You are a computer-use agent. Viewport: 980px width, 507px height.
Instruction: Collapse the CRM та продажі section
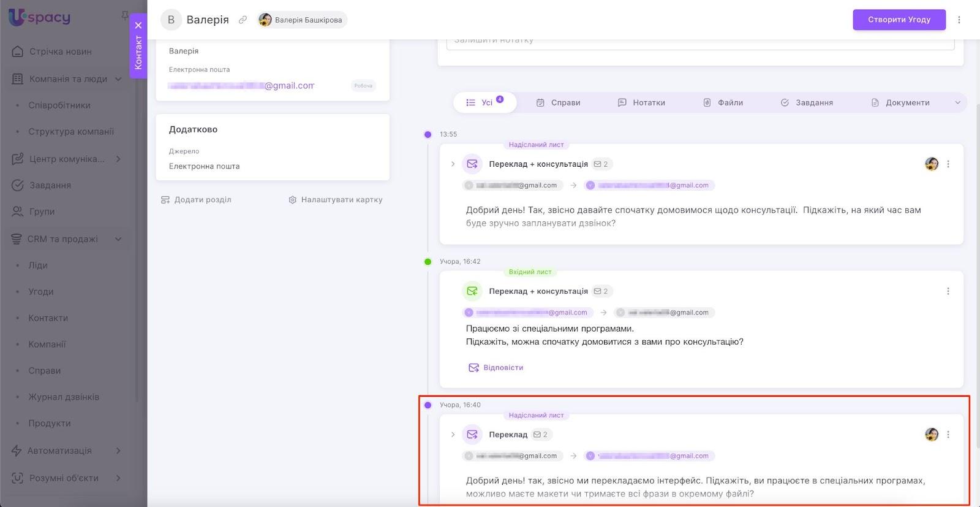point(118,239)
